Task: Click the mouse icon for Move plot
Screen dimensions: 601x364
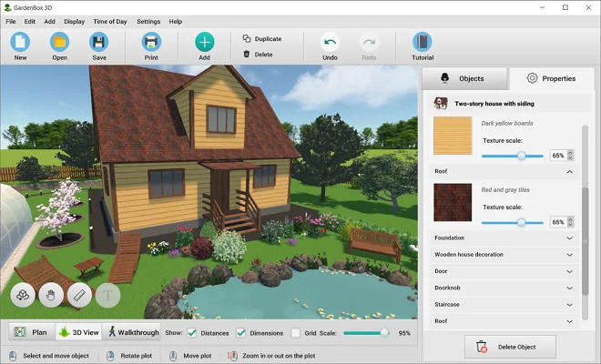Action: [173, 356]
